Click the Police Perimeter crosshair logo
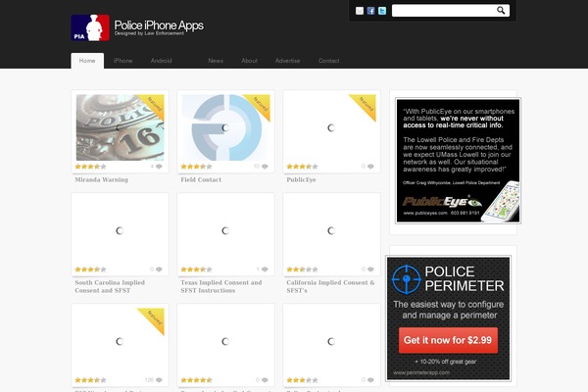The height and width of the screenshot is (392, 588). [x=406, y=279]
